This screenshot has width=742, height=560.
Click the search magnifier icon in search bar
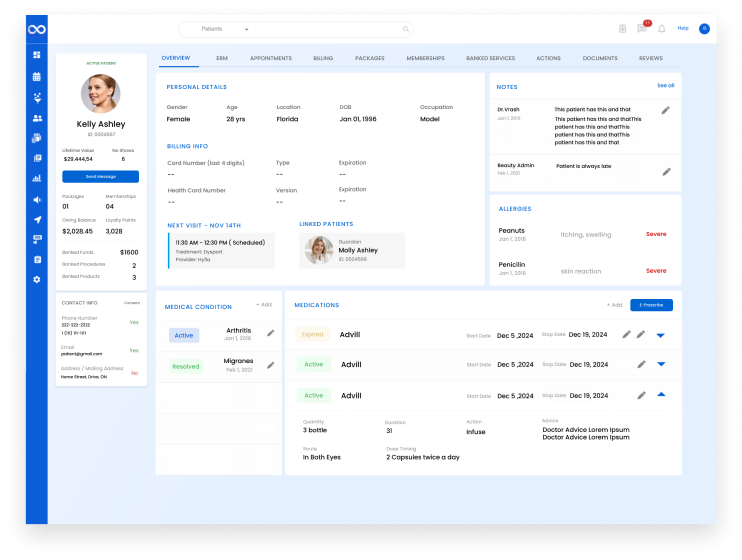(406, 29)
